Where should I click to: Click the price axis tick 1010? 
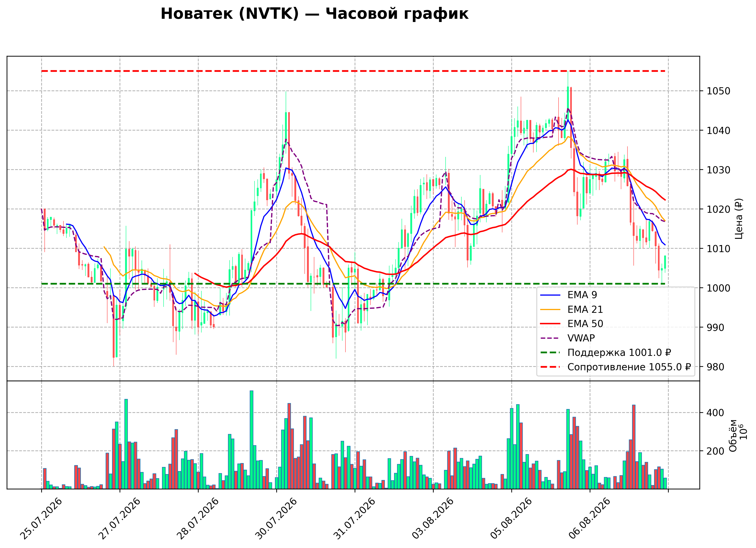coord(718,248)
